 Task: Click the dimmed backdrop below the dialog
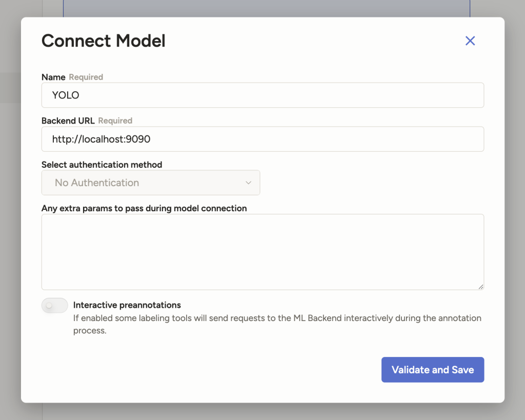point(262,412)
